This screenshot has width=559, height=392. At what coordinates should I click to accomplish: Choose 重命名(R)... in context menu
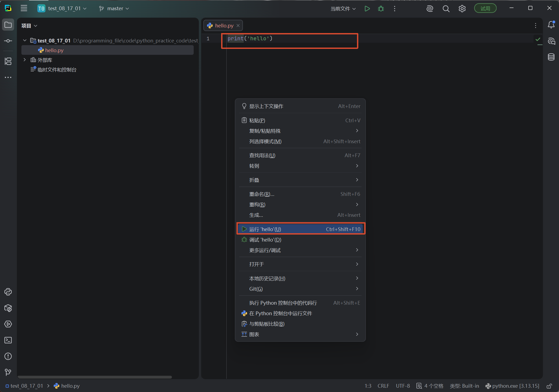tap(300, 194)
